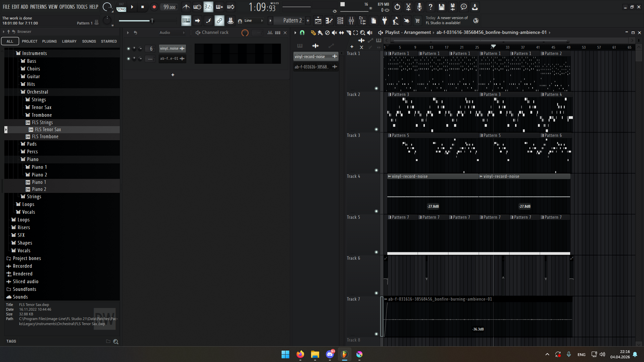Toggle the metronome icon
This screenshot has width=644, height=362.
[x=186, y=7]
